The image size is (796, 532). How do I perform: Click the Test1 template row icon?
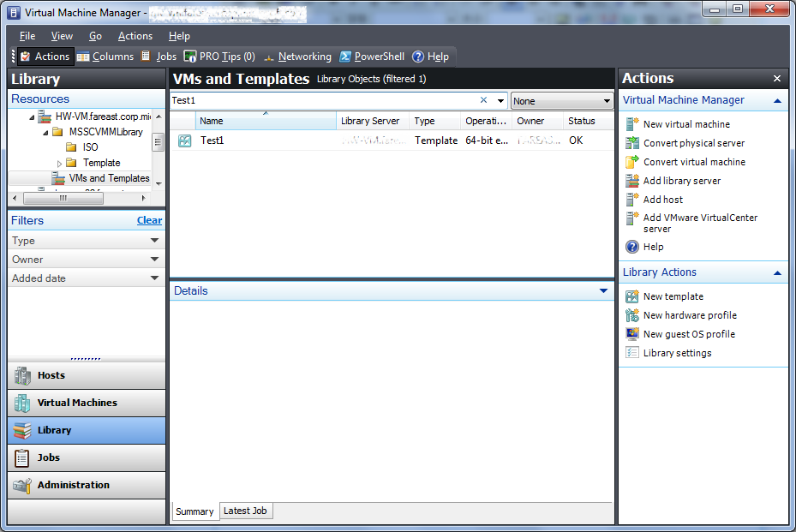(185, 140)
